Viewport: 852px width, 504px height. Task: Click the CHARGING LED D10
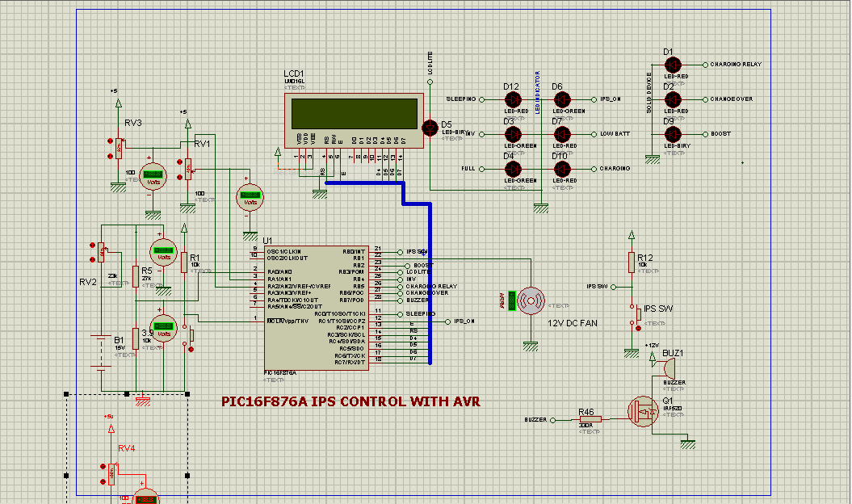pyautogui.click(x=562, y=170)
